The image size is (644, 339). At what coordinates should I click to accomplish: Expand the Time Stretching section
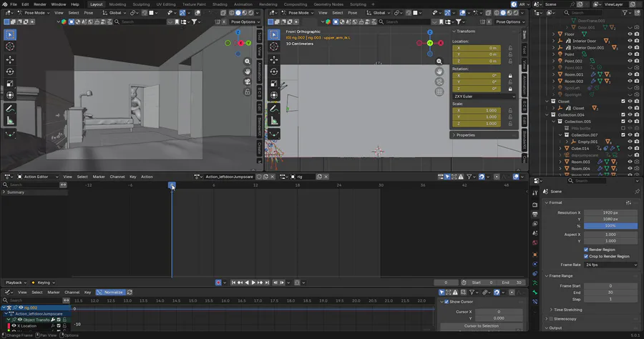(567, 310)
